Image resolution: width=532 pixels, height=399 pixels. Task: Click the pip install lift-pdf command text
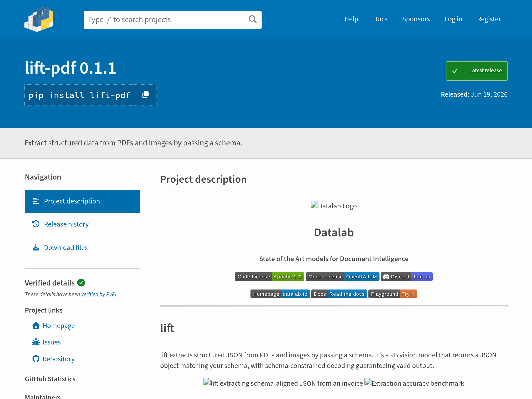pyautogui.click(x=79, y=95)
